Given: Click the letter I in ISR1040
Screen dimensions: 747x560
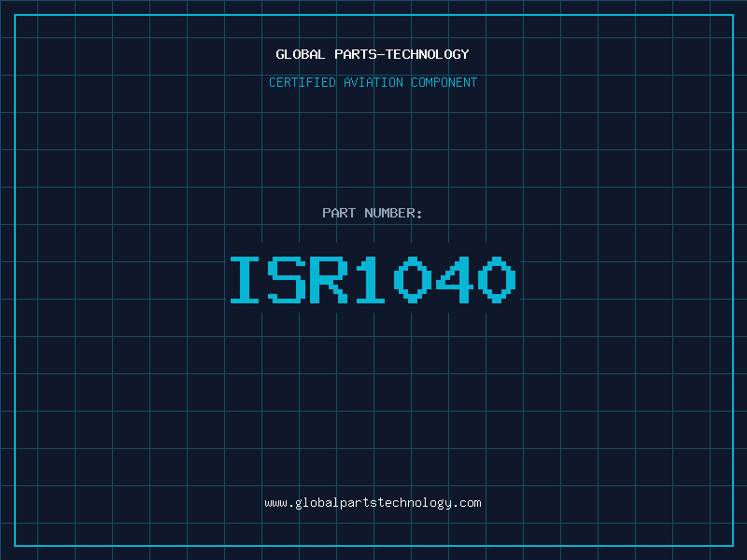Looking at the screenshot, I should (247, 280).
